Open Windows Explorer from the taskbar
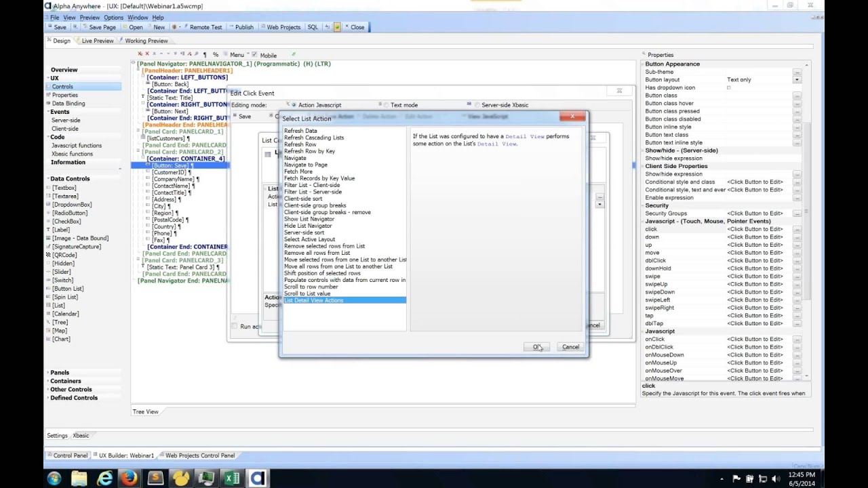868x488 pixels. 79,479
